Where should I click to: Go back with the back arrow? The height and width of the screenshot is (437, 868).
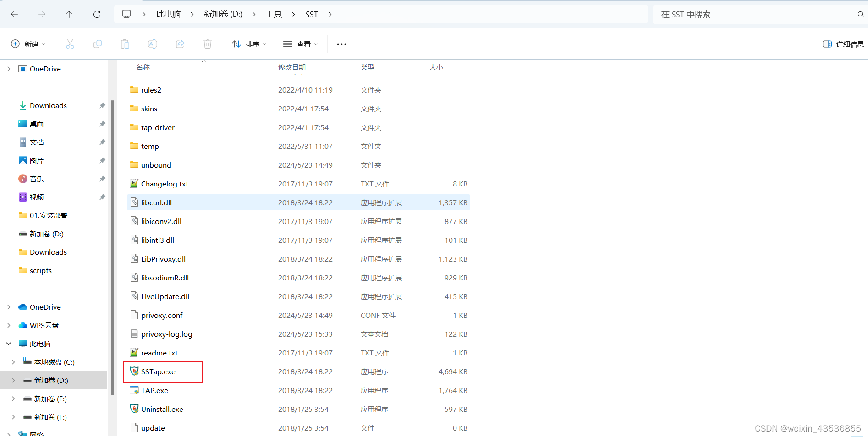[x=14, y=14]
